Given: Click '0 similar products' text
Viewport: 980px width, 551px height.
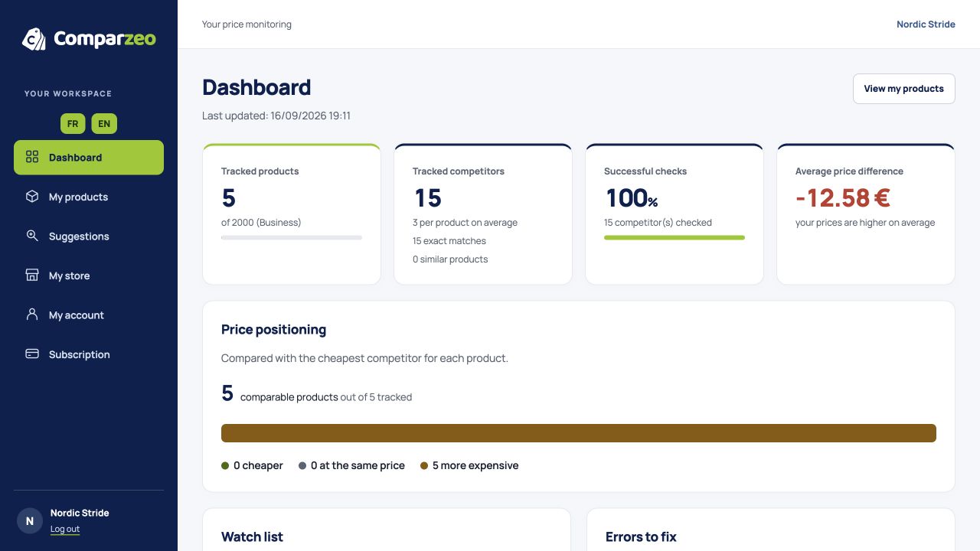Looking at the screenshot, I should tap(450, 259).
